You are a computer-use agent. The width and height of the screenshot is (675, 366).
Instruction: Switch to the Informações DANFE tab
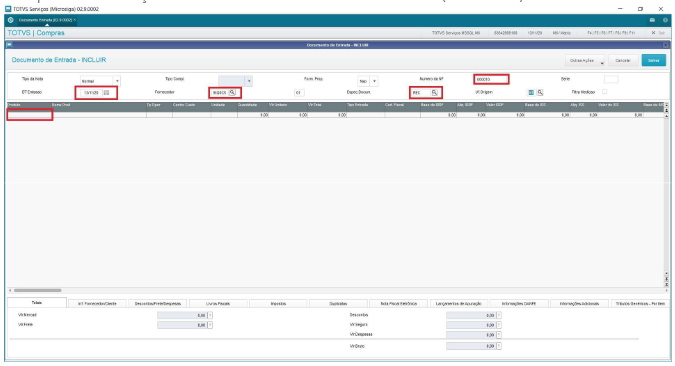pyautogui.click(x=519, y=304)
